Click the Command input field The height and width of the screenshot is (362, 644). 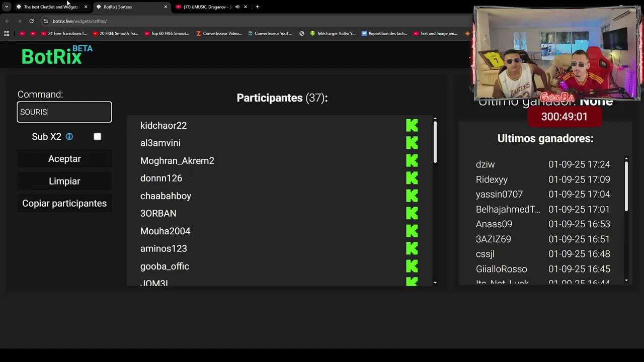(x=64, y=112)
